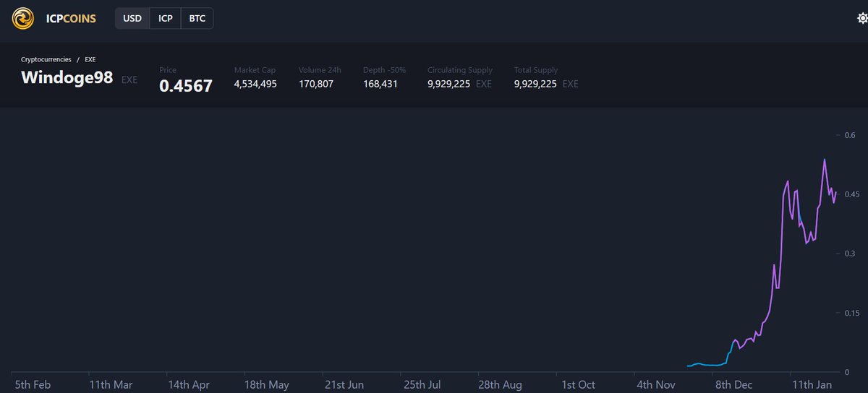Click the Depth -50% value 168,431
868x393 pixels.
pos(380,84)
